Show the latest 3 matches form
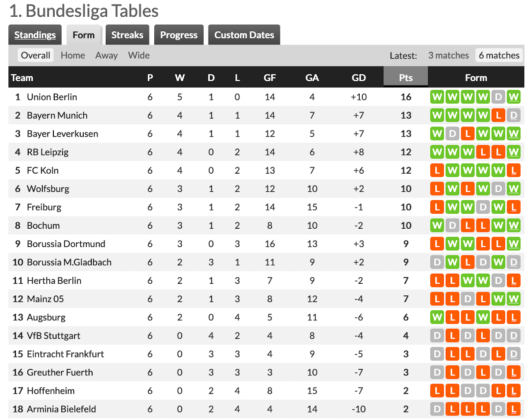 click(448, 55)
